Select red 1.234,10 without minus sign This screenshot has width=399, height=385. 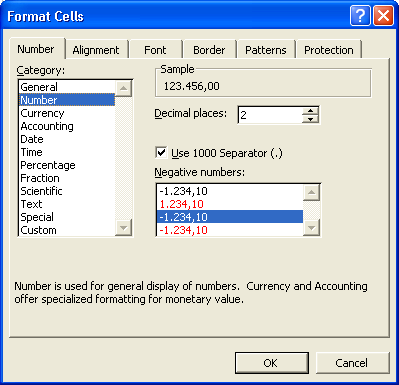tap(230, 204)
